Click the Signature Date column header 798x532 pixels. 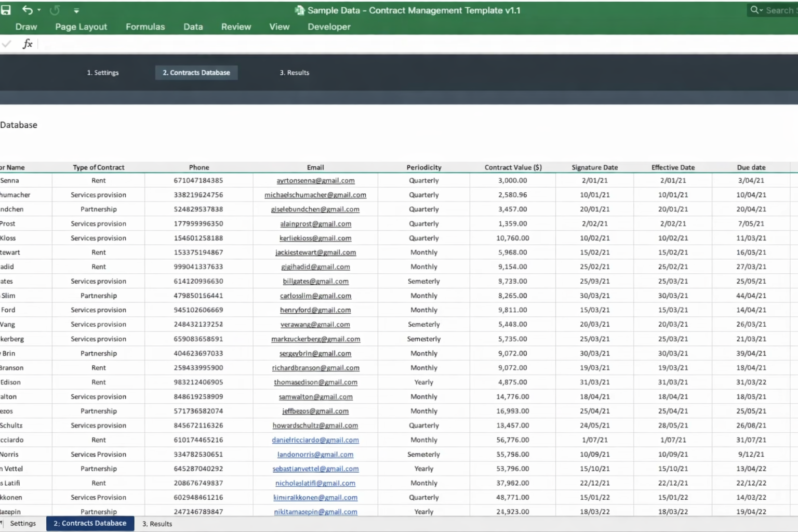(595, 167)
